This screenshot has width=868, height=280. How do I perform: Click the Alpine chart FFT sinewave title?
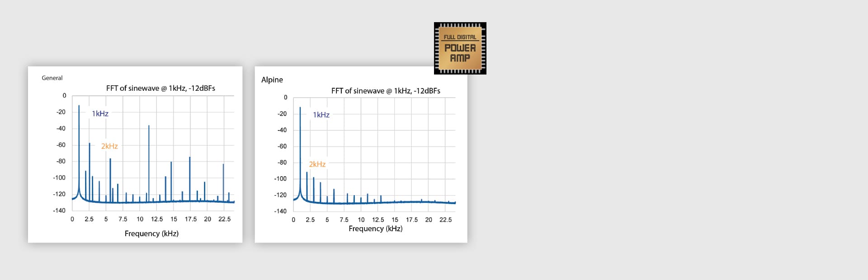386,91
